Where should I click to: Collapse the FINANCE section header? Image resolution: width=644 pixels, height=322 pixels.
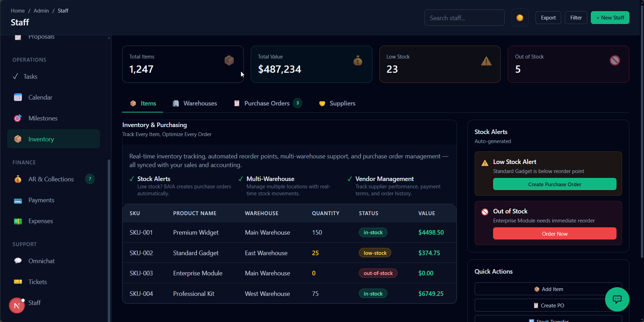[24, 162]
